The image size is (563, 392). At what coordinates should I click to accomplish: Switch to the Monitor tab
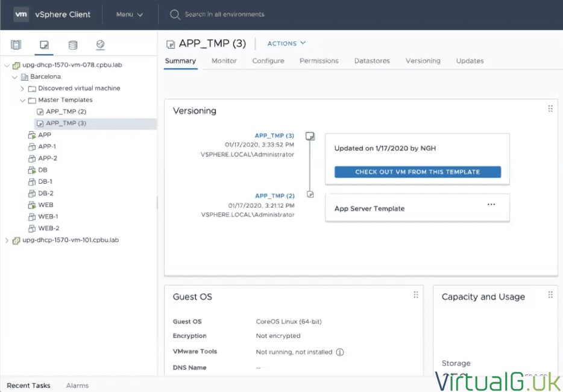point(224,61)
